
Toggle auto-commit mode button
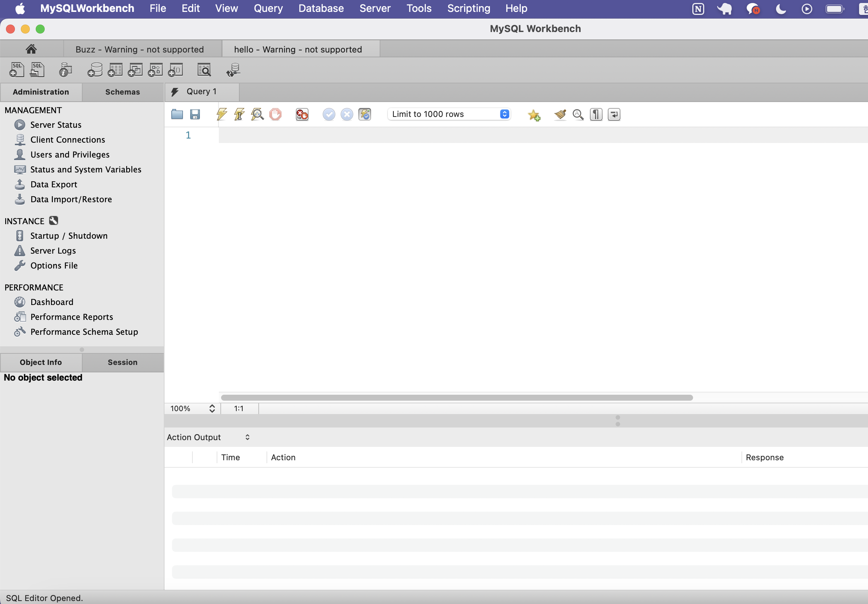(365, 114)
